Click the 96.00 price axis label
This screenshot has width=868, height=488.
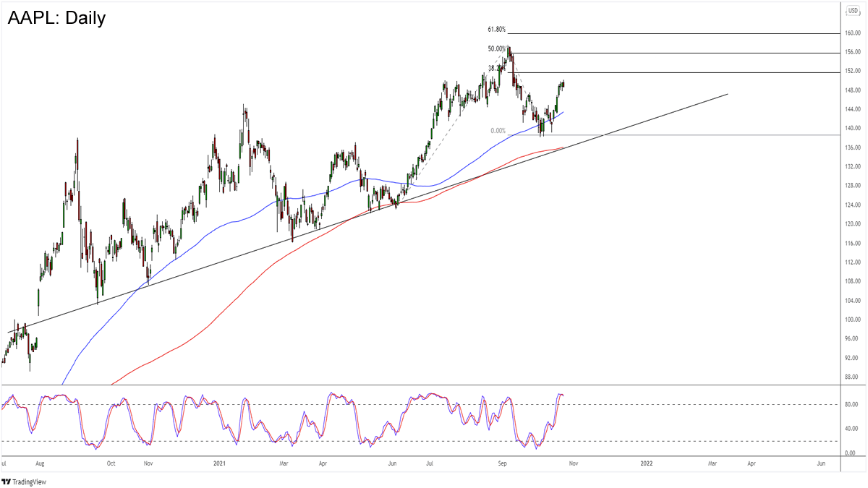click(x=853, y=339)
